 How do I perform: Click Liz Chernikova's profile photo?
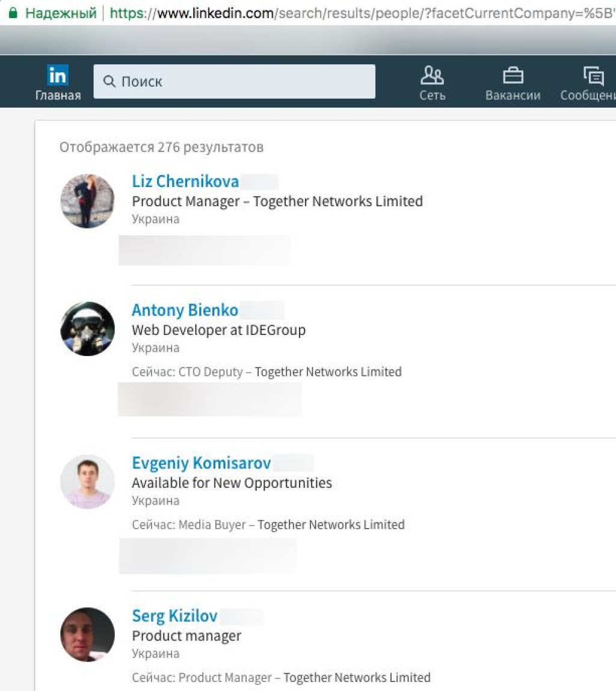coord(87,201)
